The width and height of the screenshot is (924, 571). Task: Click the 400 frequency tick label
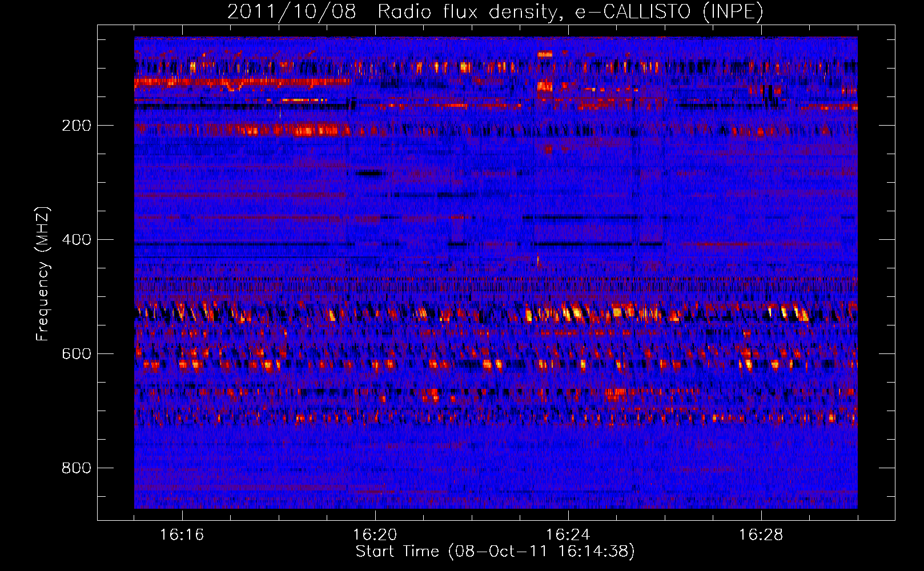click(77, 240)
